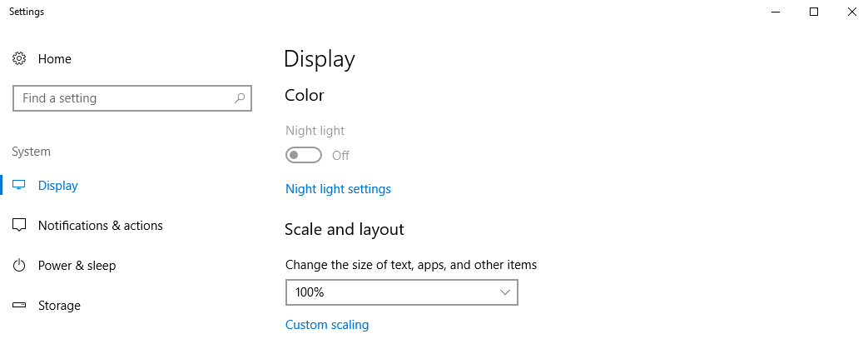Click the Storage drive icon
The width and height of the screenshot is (868, 339).
click(19, 305)
